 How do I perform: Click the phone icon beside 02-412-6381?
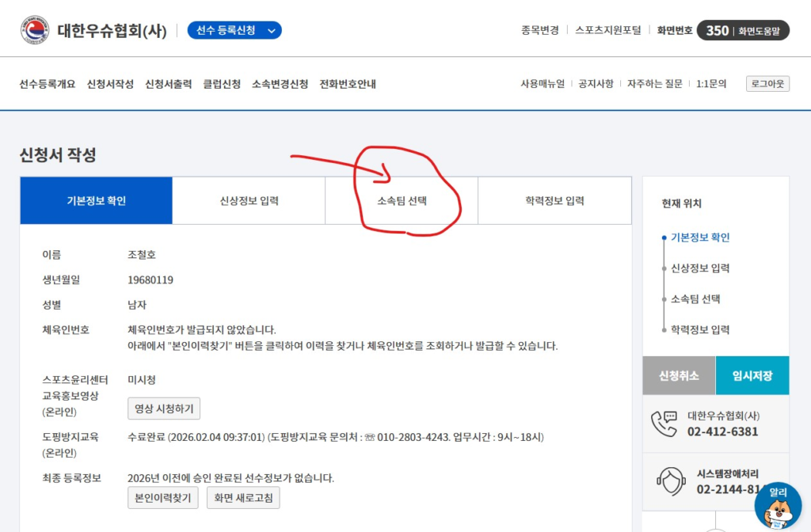pyautogui.click(x=664, y=424)
